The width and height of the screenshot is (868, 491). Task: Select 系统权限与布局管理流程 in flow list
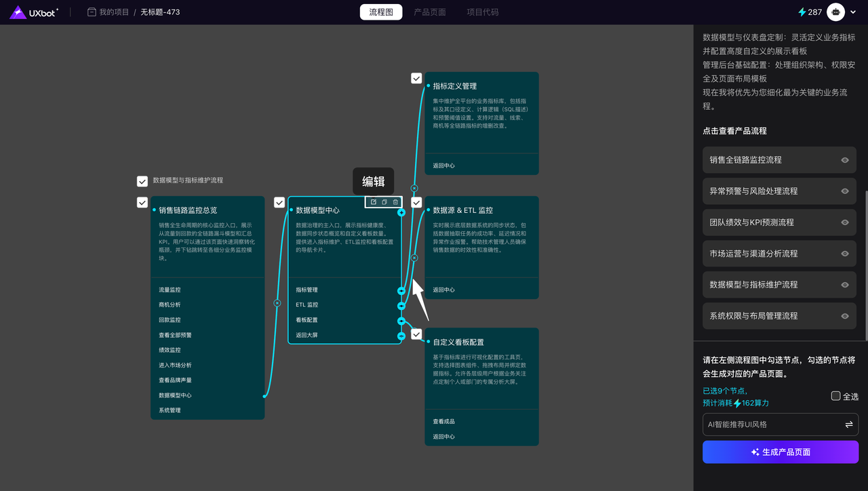point(753,316)
